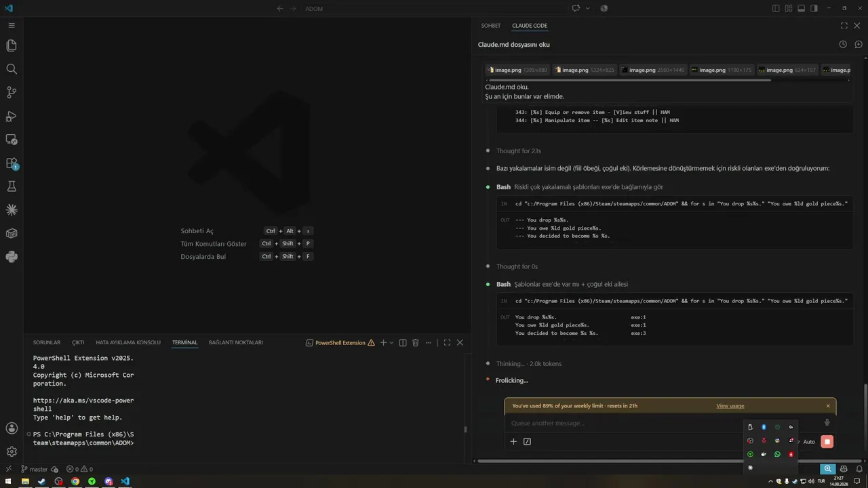Open WhatsApp icon in the system tray popup
This screenshot has width=868, height=488.
tap(778, 454)
